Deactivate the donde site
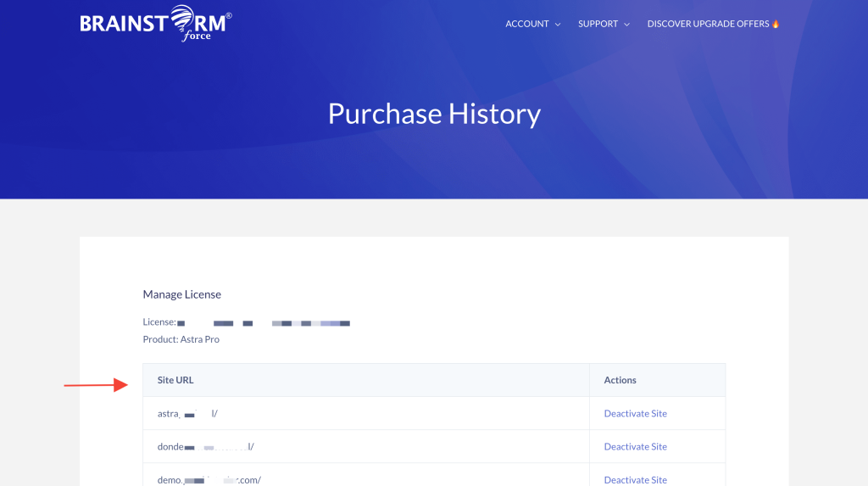Screen dimensions: 868x486 635,447
